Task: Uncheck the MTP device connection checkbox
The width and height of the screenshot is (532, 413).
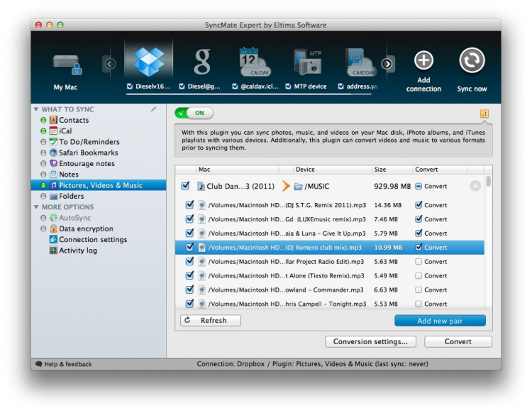Action: tap(288, 86)
